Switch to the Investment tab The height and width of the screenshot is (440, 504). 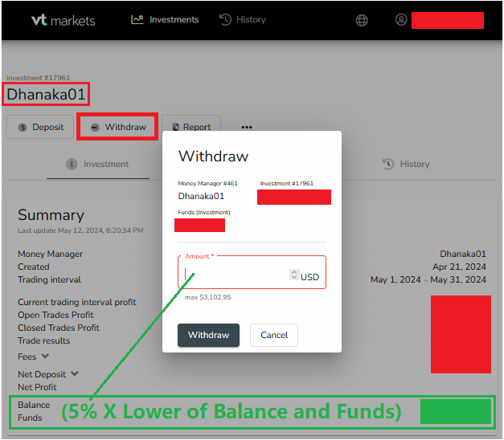tap(98, 164)
